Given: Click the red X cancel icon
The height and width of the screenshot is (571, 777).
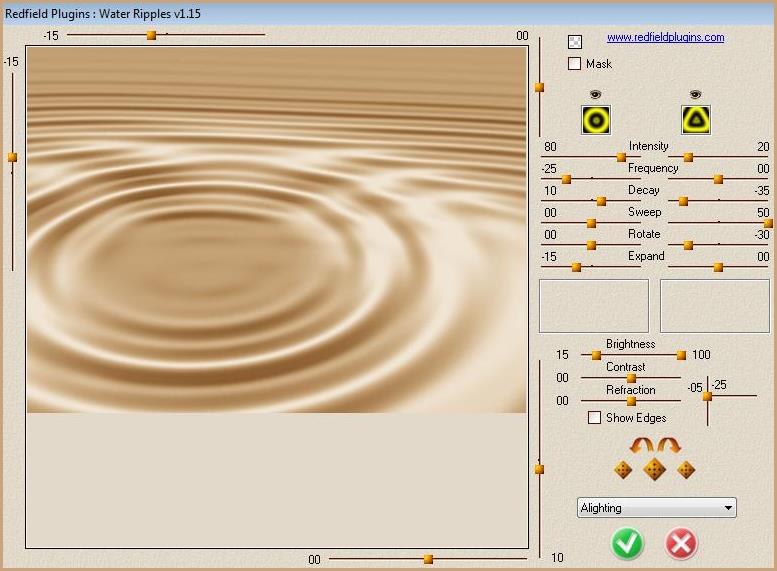Looking at the screenshot, I should tap(681, 543).
